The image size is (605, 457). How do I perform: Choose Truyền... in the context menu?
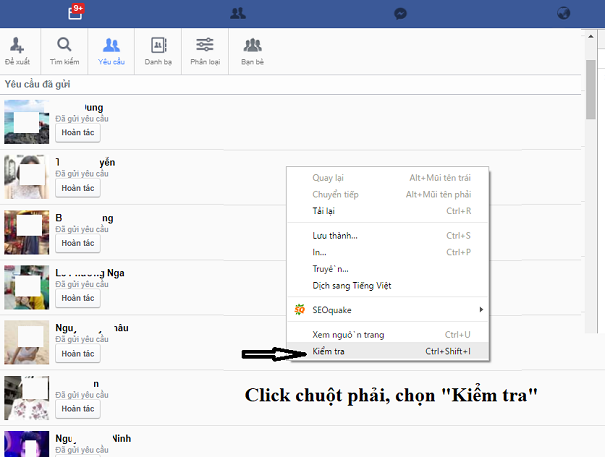(x=388, y=269)
